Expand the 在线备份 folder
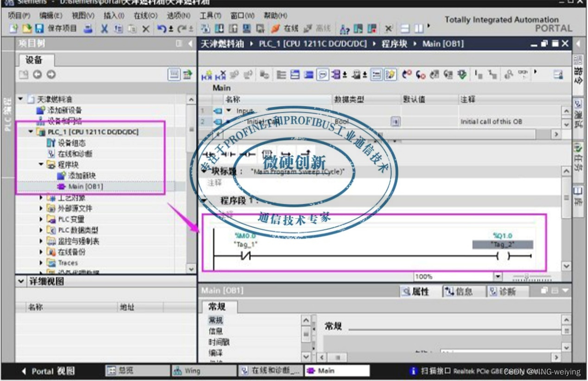This screenshot has height=381, width=588. click(x=41, y=252)
